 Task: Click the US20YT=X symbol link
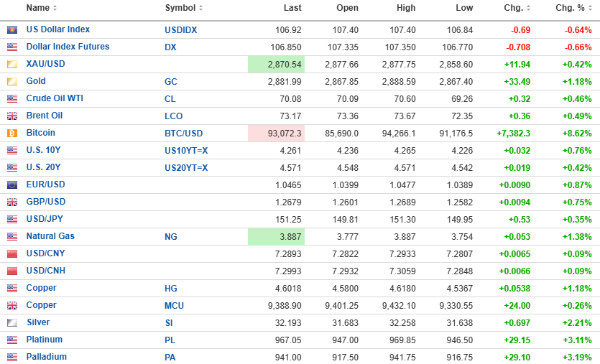coord(186,167)
